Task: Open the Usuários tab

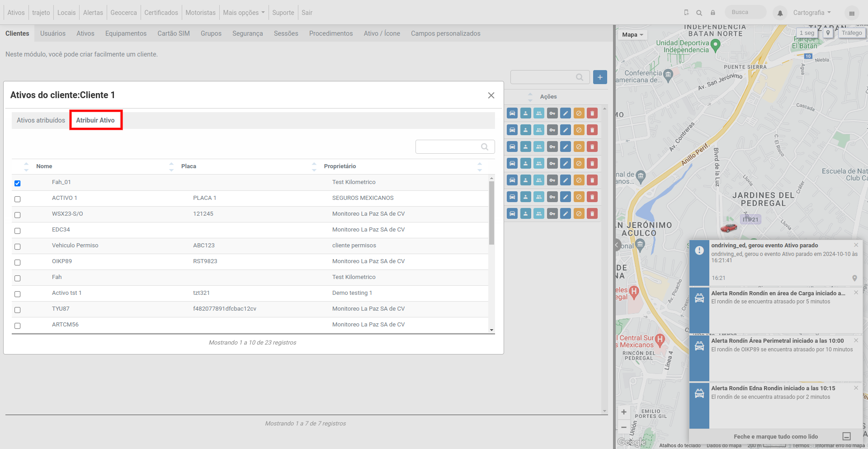Action: pyautogui.click(x=53, y=33)
